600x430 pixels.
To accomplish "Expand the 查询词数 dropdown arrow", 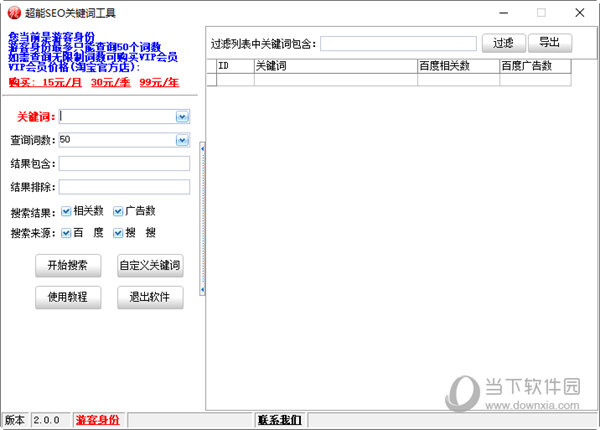I will point(182,140).
